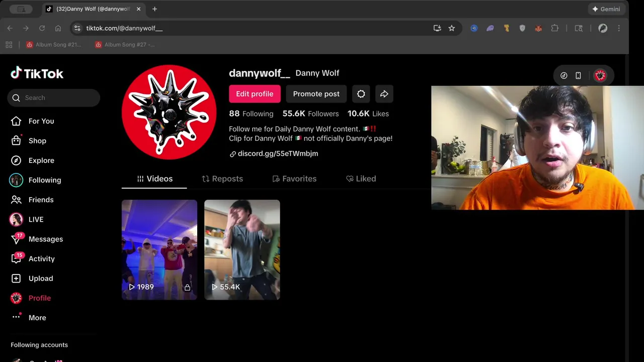
Task: Select the Videos tab
Action: pyautogui.click(x=154, y=179)
